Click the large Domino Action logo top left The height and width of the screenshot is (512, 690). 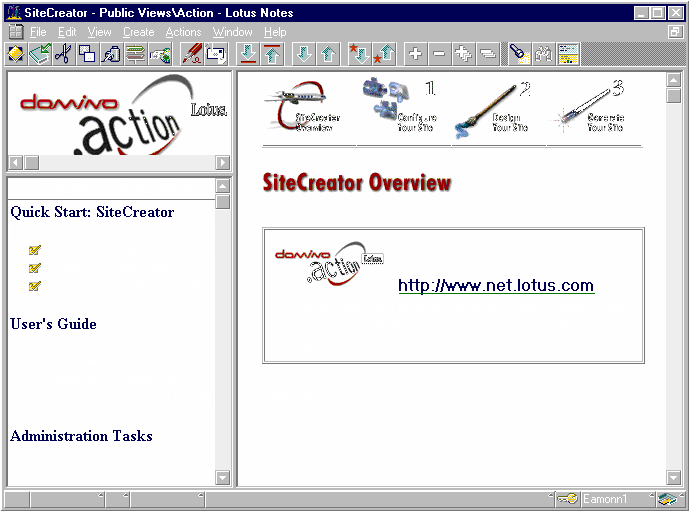[123, 114]
